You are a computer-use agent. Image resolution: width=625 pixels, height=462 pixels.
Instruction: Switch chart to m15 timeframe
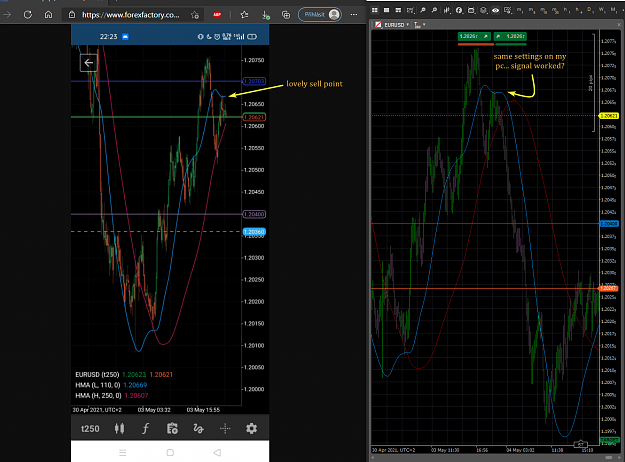pos(544,10)
